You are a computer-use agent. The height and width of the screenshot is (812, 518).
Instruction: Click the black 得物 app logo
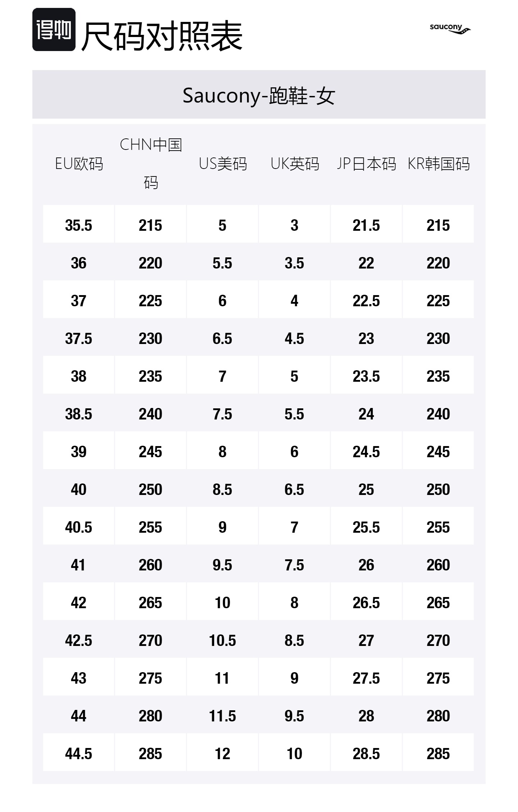pyautogui.click(x=54, y=29)
